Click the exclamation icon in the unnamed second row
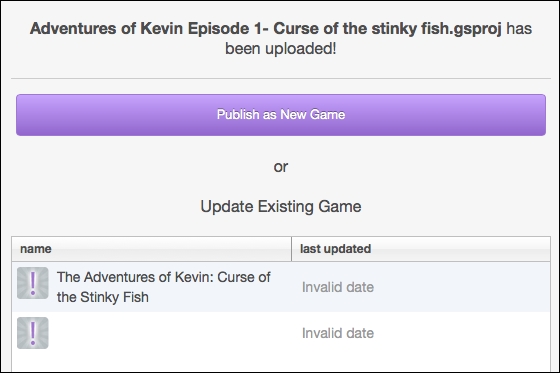Image resolution: width=560 pixels, height=373 pixels. (32, 333)
